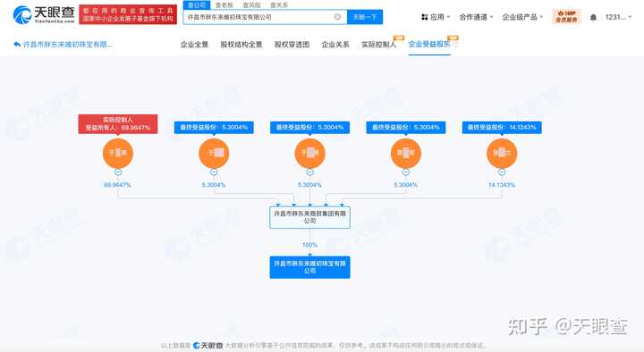Screen dimensions: 644x352
Task: Select the orange node named 周*军
Action: coord(406,153)
